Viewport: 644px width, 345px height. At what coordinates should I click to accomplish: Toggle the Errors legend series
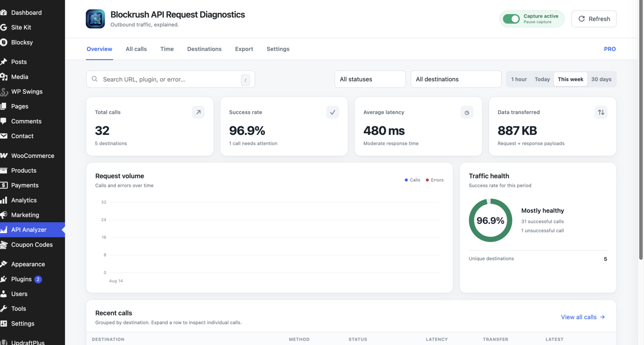[435, 180]
